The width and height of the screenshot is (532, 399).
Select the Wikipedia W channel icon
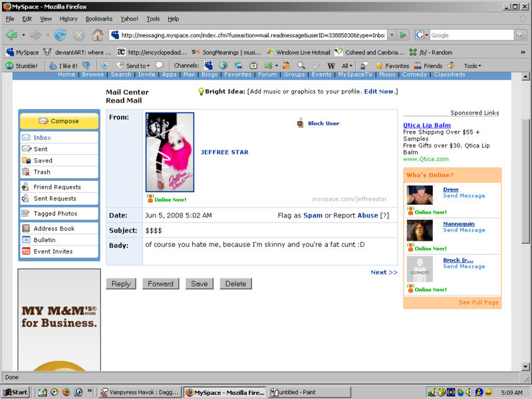pyautogui.click(x=331, y=65)
